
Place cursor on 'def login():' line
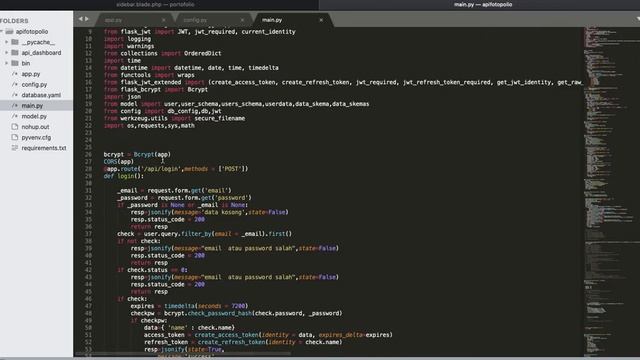click(x=124, y=176)
